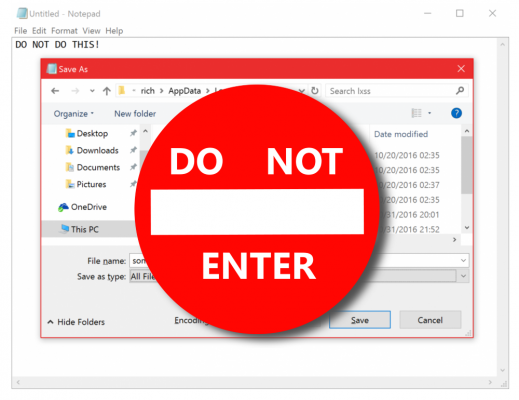The height and width of the screenshot is (400, 519).
Task: Maximize the Notepad window
Action: tap(460, 13)
